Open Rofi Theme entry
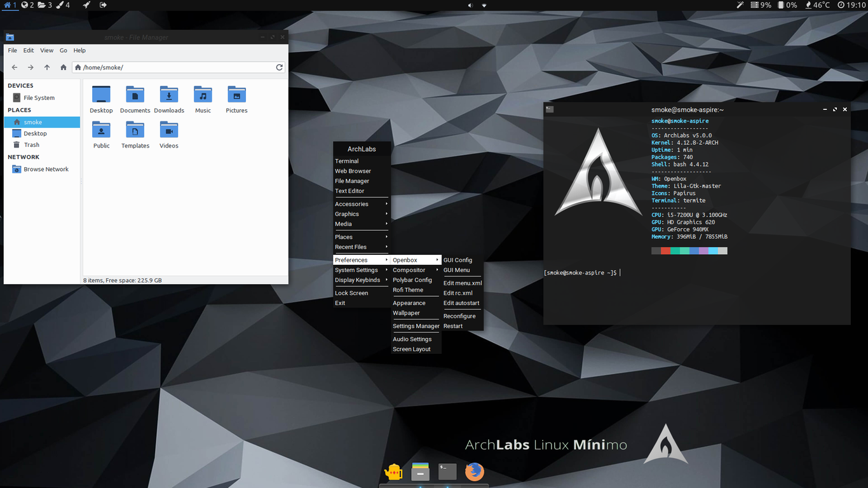 click(x=416, y=290)
